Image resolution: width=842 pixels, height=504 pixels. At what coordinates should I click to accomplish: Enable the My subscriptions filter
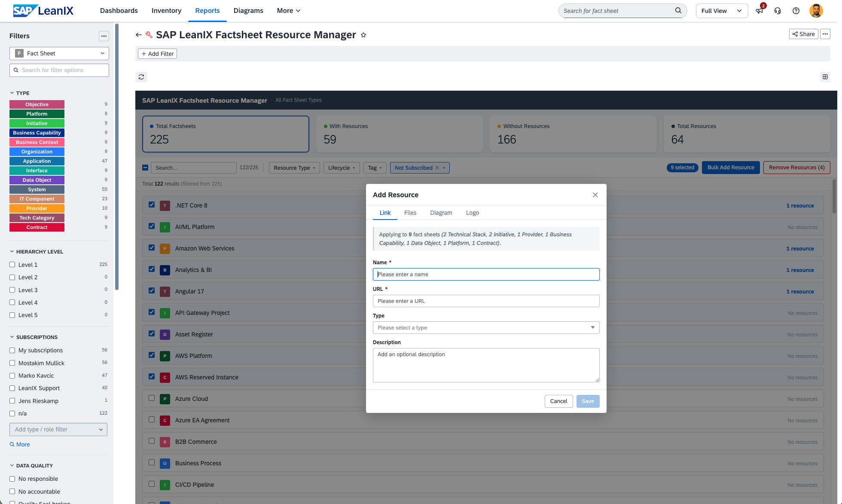(12, 350)
